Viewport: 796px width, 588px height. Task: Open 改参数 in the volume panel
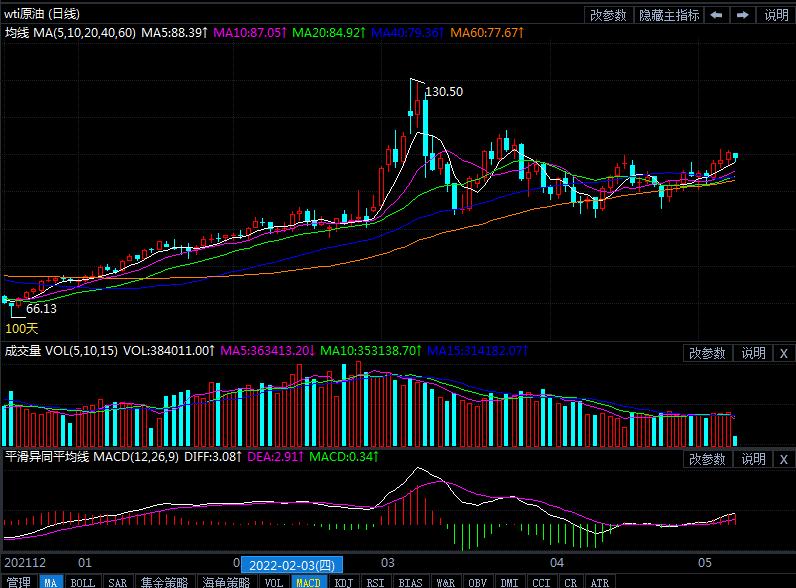coord(707,353)
